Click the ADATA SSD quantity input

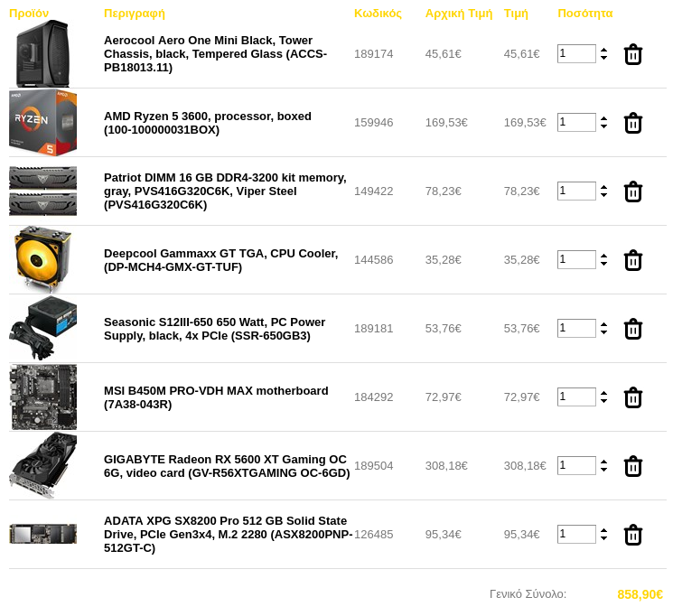pos(576,535)
